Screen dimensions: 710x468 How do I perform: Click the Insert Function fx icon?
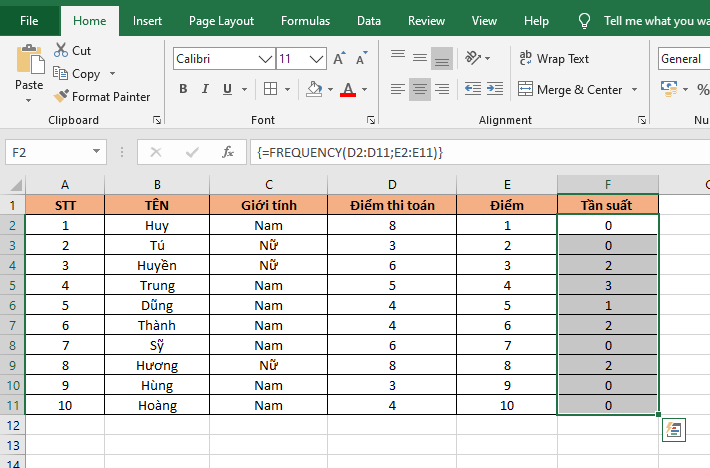pos(228,152)
